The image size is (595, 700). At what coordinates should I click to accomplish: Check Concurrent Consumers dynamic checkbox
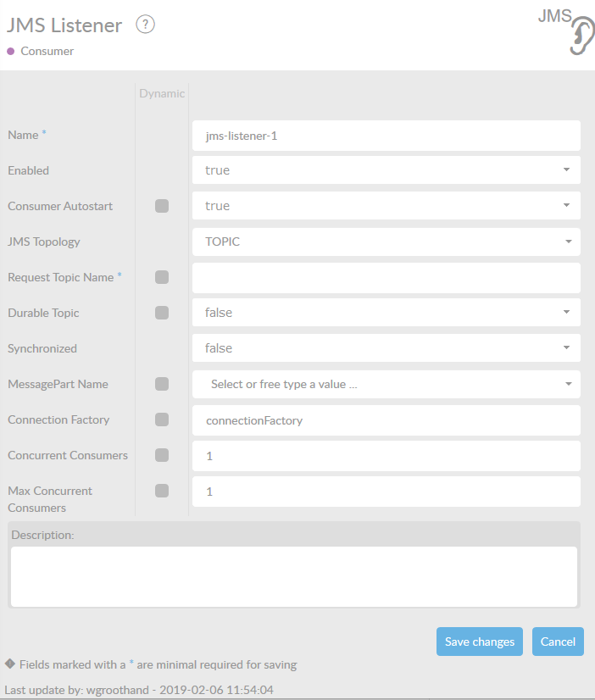coord(162,455)
